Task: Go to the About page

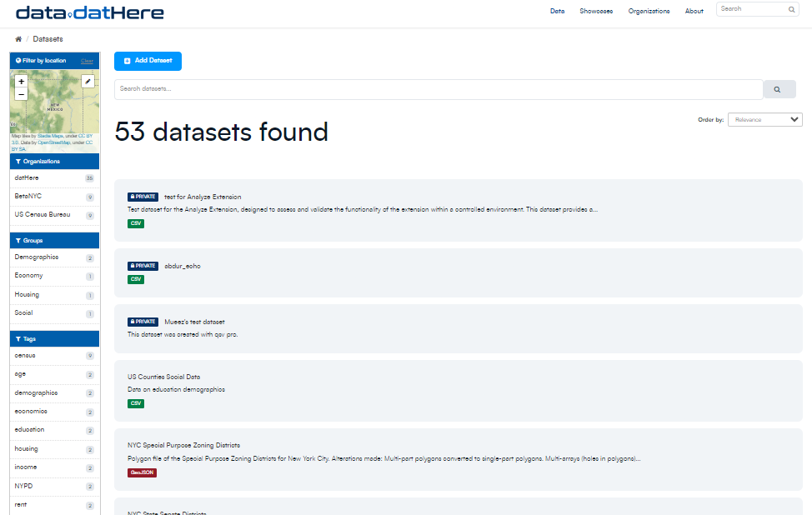Action: 694,11
